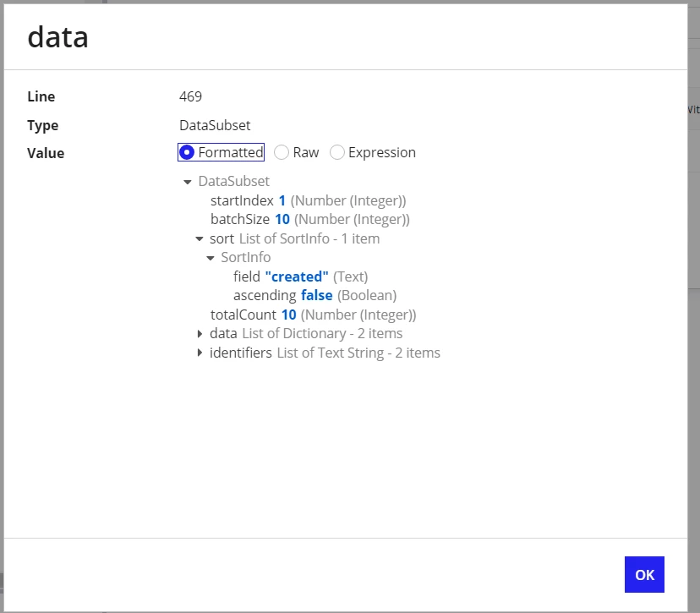Select the batchSize 10 row
The image size is (700, 613).
coord(309,219)
